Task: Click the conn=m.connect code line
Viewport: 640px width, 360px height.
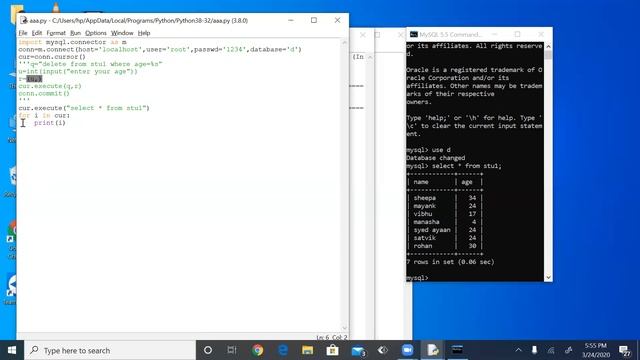Action: click(x=160, y=49)
